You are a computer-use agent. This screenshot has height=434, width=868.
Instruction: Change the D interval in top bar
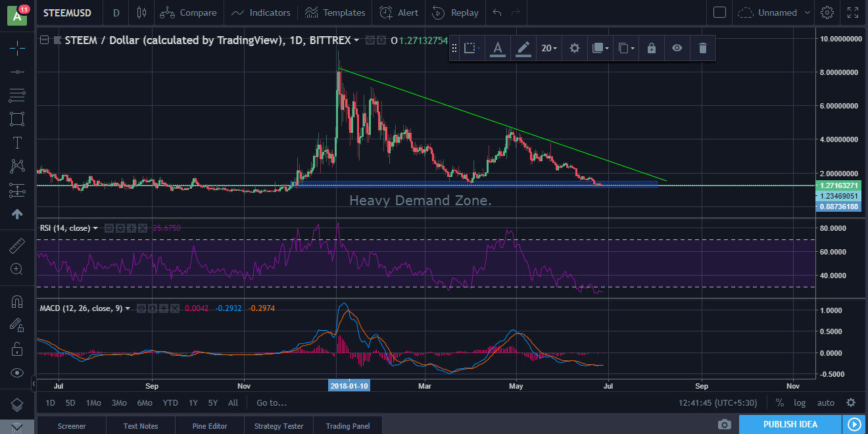click(116, 12)
